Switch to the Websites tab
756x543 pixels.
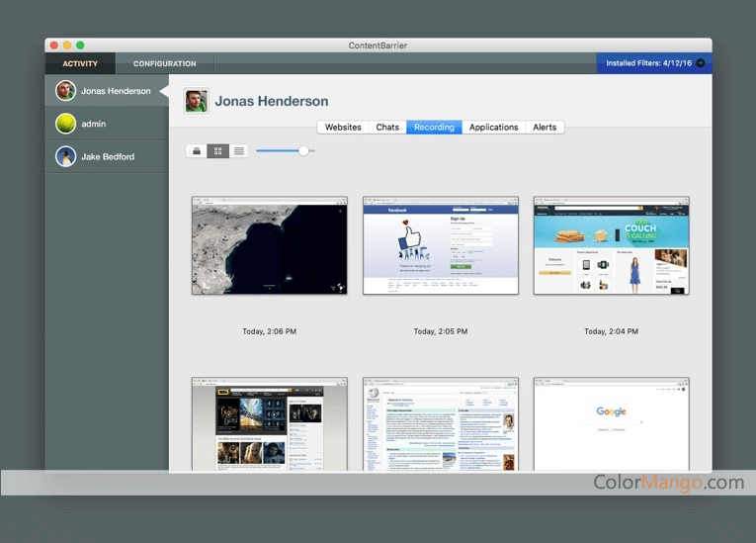tap(343, 127)
